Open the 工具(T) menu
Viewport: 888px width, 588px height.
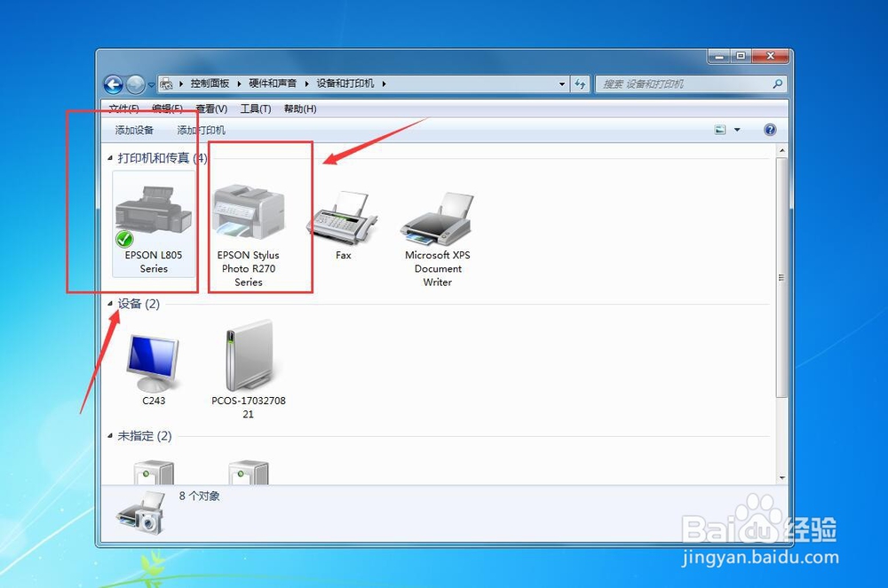click(x=256, y=108)
